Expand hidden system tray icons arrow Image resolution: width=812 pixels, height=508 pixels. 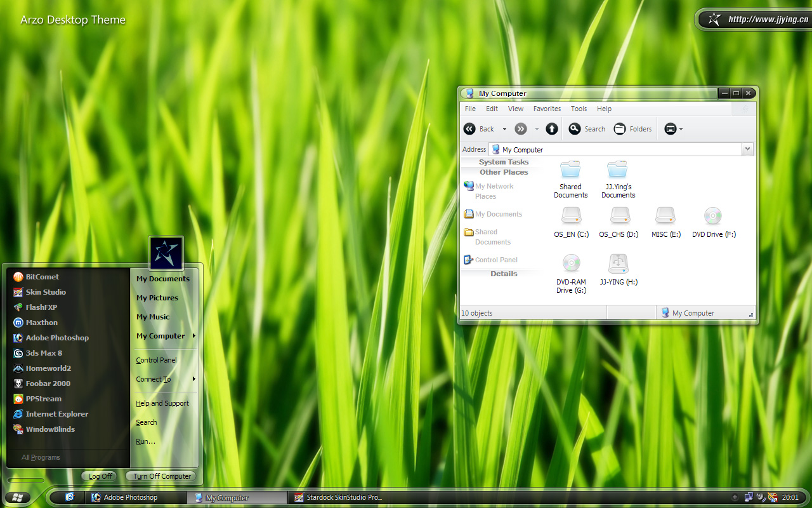click(x=735, y=497)
